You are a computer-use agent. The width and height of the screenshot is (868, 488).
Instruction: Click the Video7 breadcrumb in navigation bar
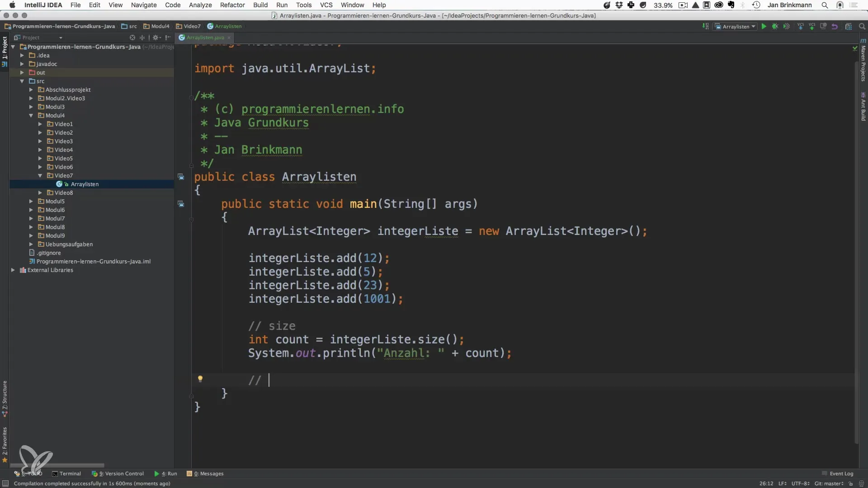(x=189, y=26)
